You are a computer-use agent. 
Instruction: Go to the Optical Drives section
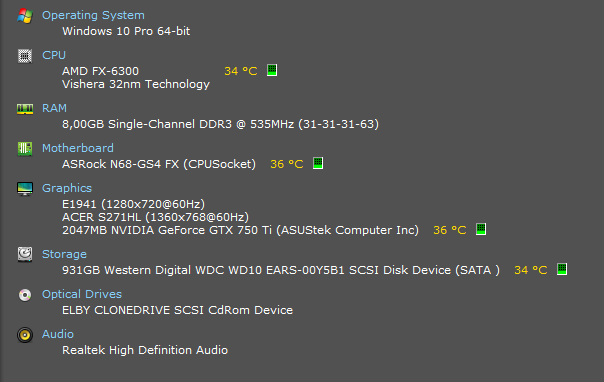click(x=82, y=294)
